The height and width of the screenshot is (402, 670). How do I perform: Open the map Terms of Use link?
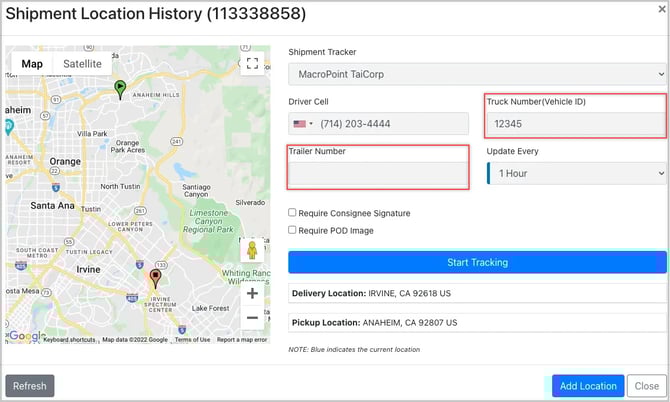192,340
